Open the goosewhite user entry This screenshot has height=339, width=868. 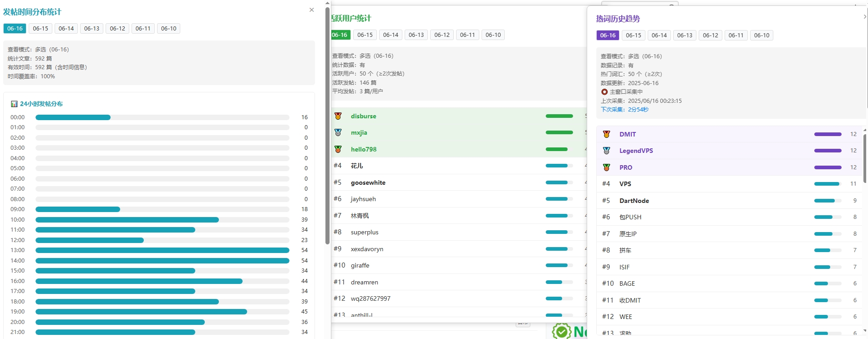coord(368,182)
